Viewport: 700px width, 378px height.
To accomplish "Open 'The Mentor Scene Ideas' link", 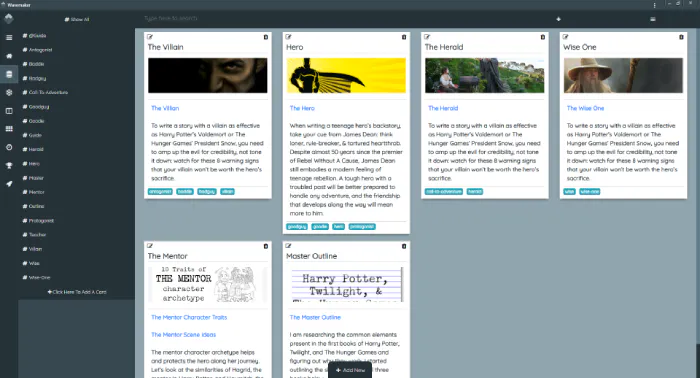I will (x=183, y=335).
